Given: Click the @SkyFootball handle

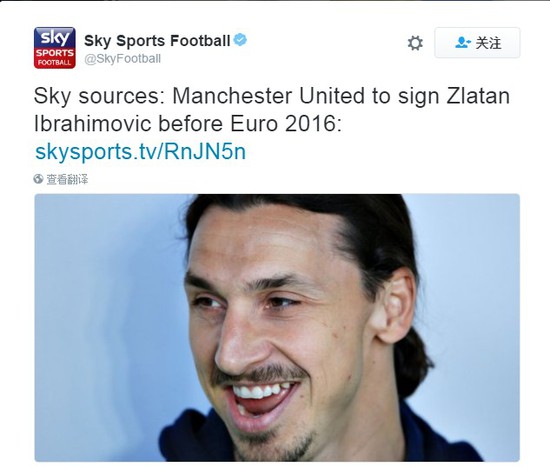Looking at the screenshot, I should point(122,59).
